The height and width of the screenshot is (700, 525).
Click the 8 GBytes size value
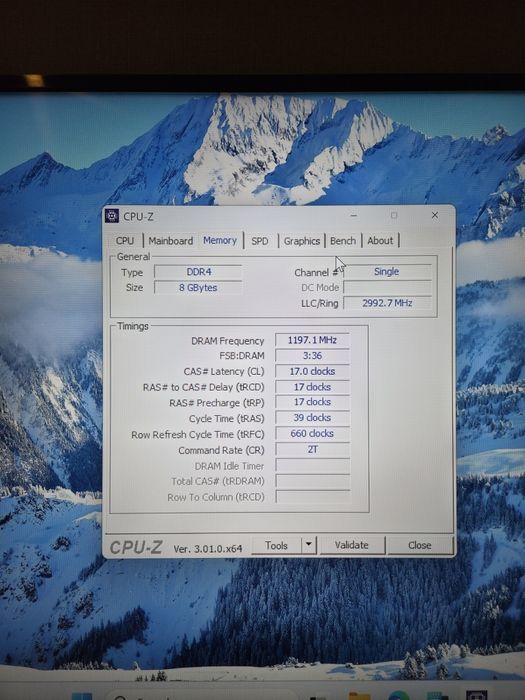199,288
